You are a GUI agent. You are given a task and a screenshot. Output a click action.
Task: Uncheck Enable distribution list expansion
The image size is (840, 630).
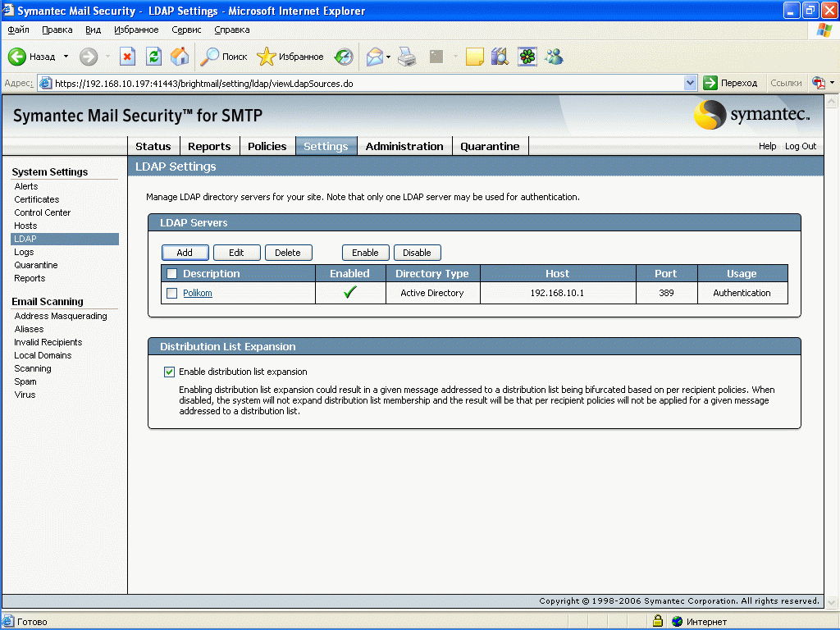(x=169, y=372)
